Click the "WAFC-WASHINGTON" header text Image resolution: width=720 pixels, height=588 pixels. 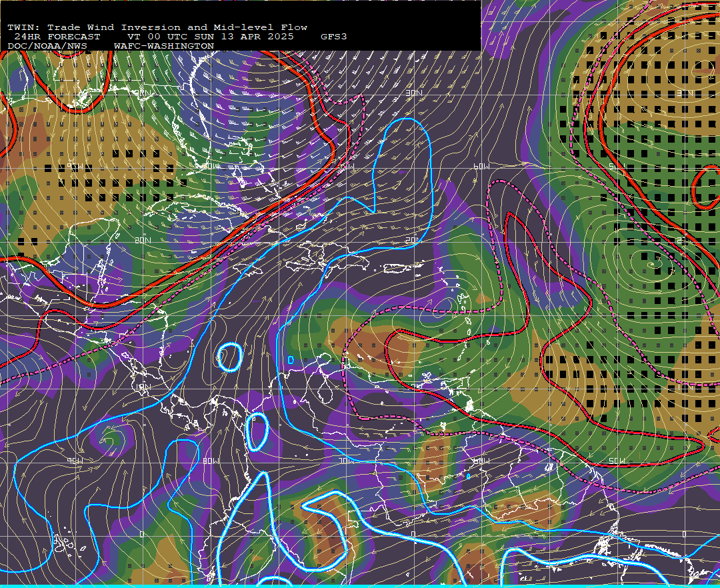(x=164, y=47)
